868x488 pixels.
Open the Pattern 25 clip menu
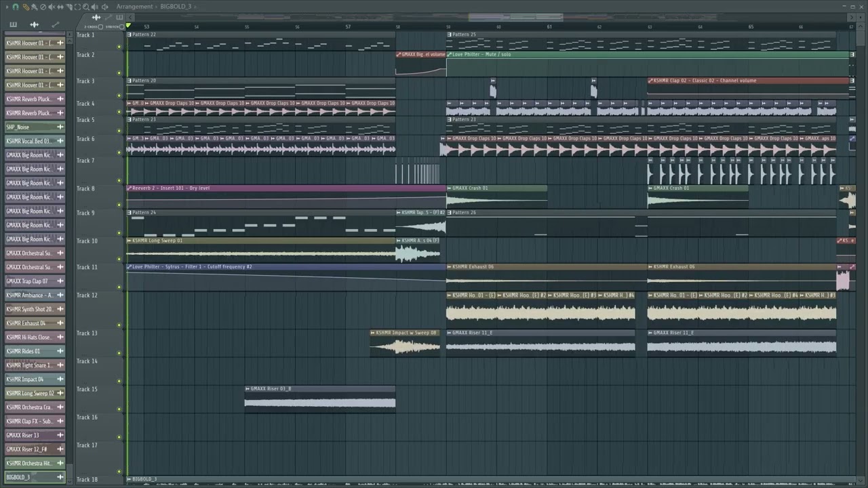tap(449, 35)
